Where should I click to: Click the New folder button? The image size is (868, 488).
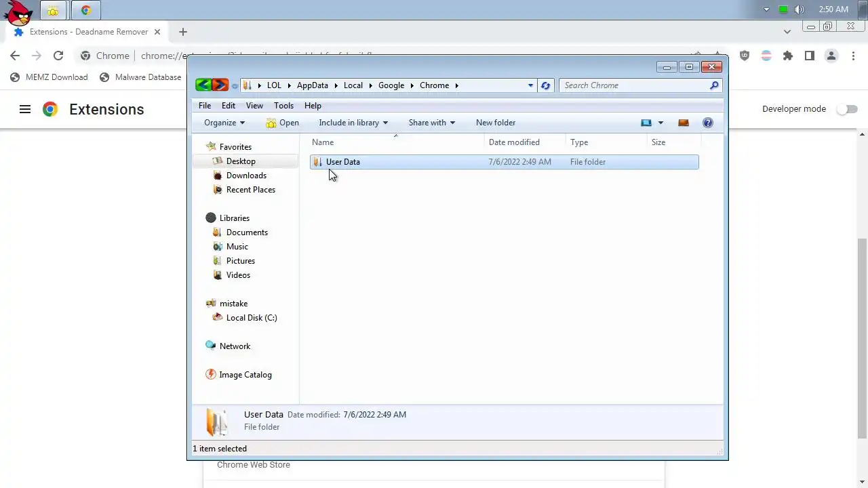coord(496,123)
